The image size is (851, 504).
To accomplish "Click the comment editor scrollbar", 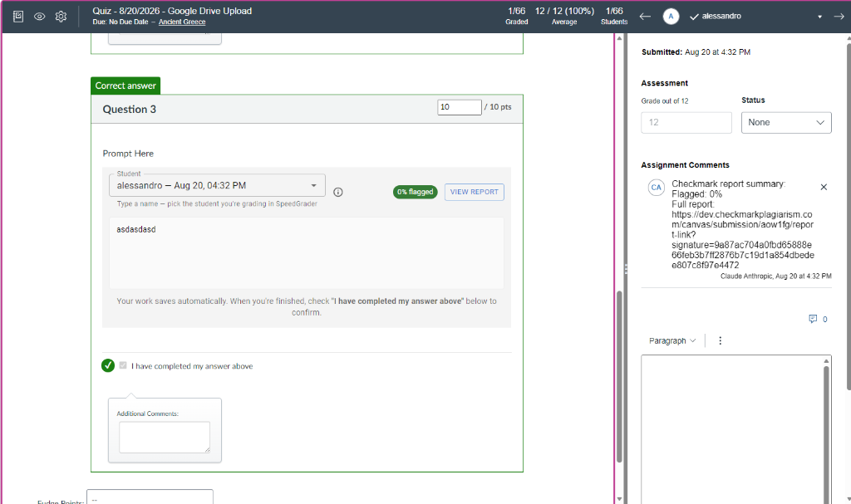I will click(x=827, y=434).
